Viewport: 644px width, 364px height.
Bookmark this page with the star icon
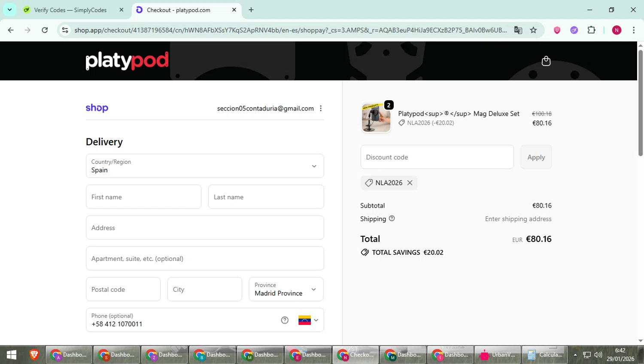coord(533,30)
